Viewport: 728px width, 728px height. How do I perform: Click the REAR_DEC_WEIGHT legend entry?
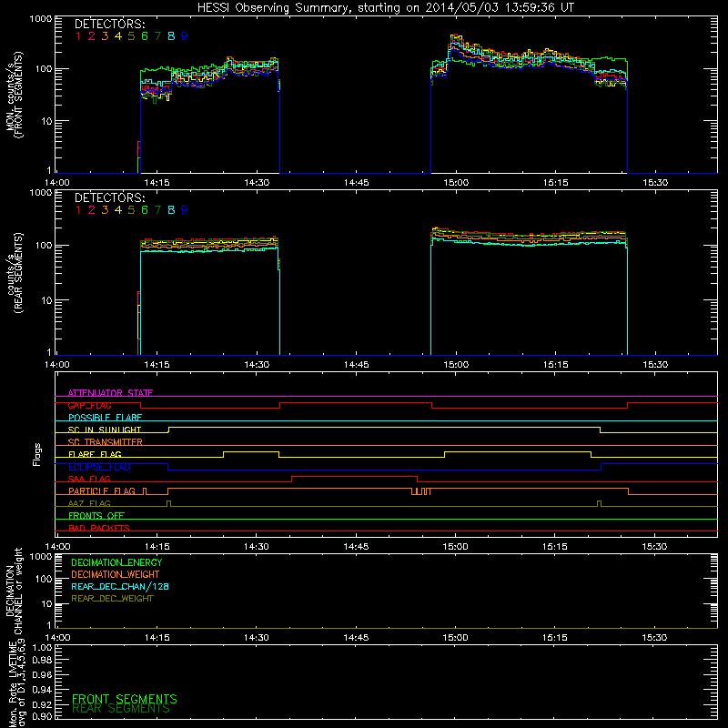pyautogui.click(x=112, y=599)
